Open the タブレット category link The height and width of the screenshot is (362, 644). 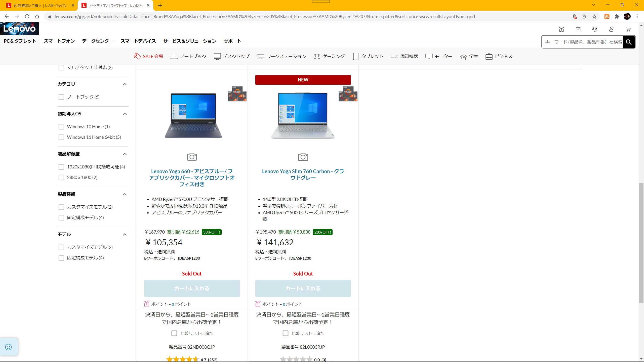pos(368,56)
